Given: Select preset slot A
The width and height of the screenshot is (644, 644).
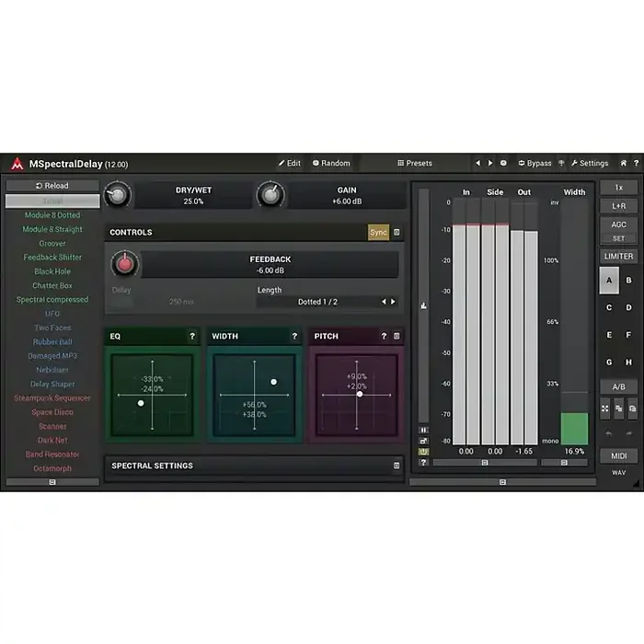Looking at the screenshot, I should coord(609,280).
